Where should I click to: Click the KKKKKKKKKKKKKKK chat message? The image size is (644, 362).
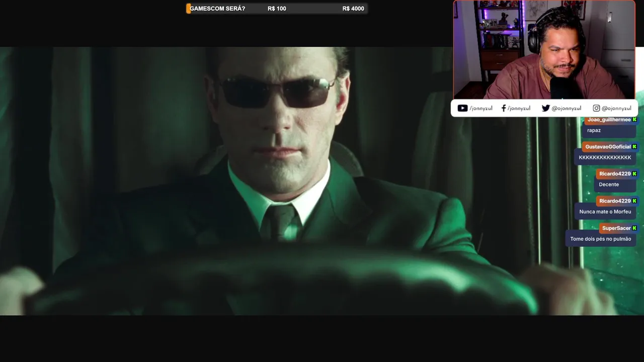(x=605, y=157)
